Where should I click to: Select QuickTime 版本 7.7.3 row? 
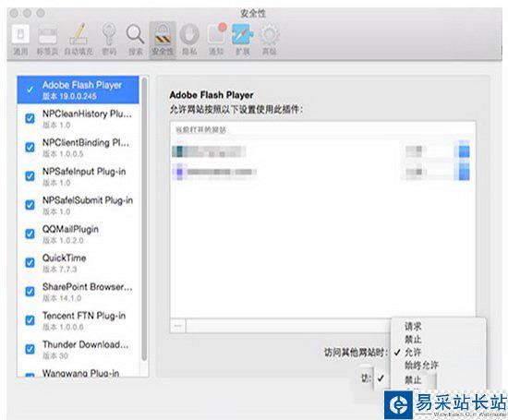tap(79, 263)
